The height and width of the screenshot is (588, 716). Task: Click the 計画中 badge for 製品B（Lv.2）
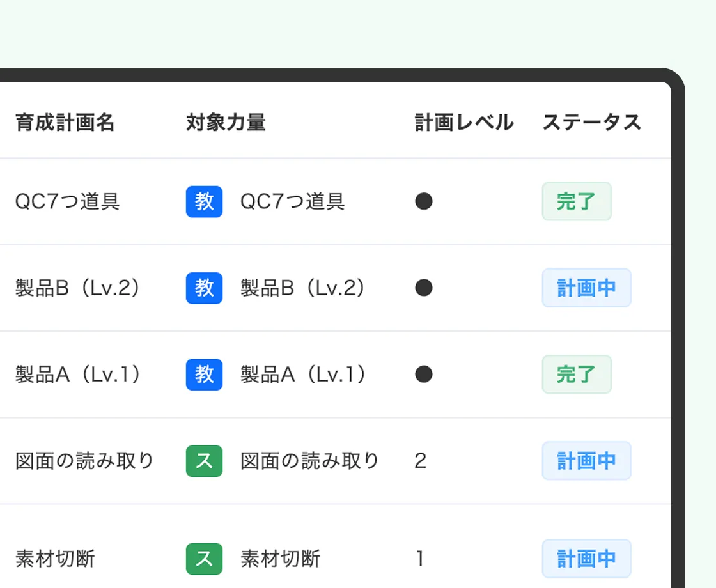pos(586,288)
